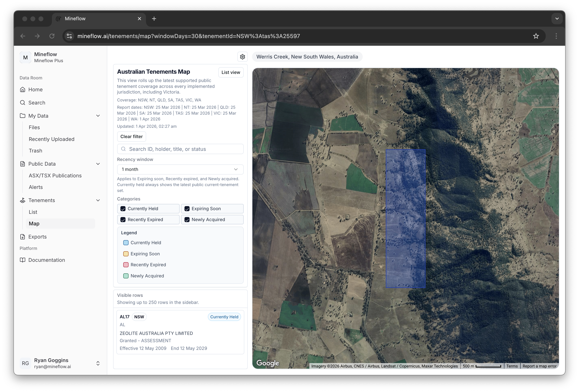
Task: Toggle the Expiring Soon category checkbox
Action: tap(187, 209)
